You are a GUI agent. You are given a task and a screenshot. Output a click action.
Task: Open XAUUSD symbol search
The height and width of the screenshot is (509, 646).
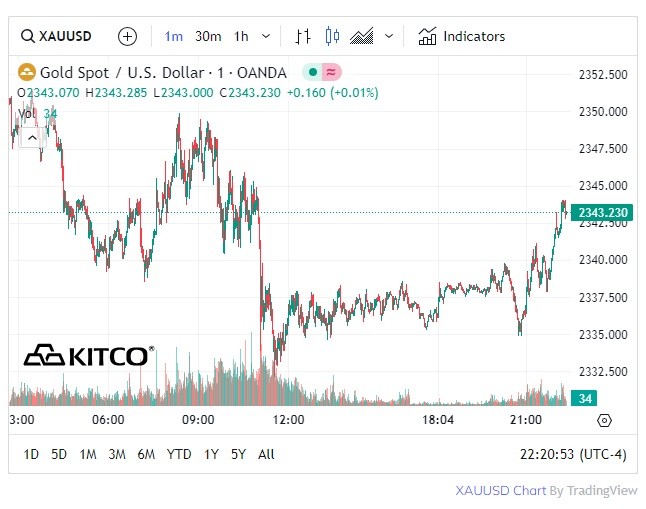click(56, 36)
